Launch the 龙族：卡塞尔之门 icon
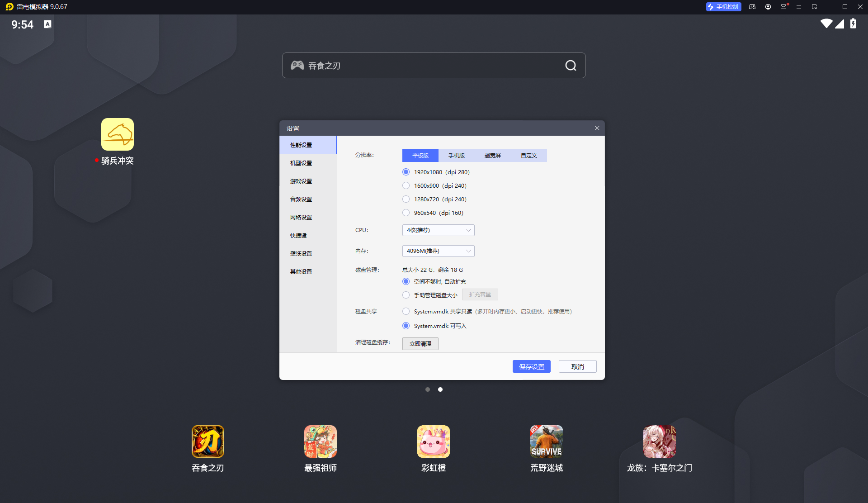 pos(660,441)
